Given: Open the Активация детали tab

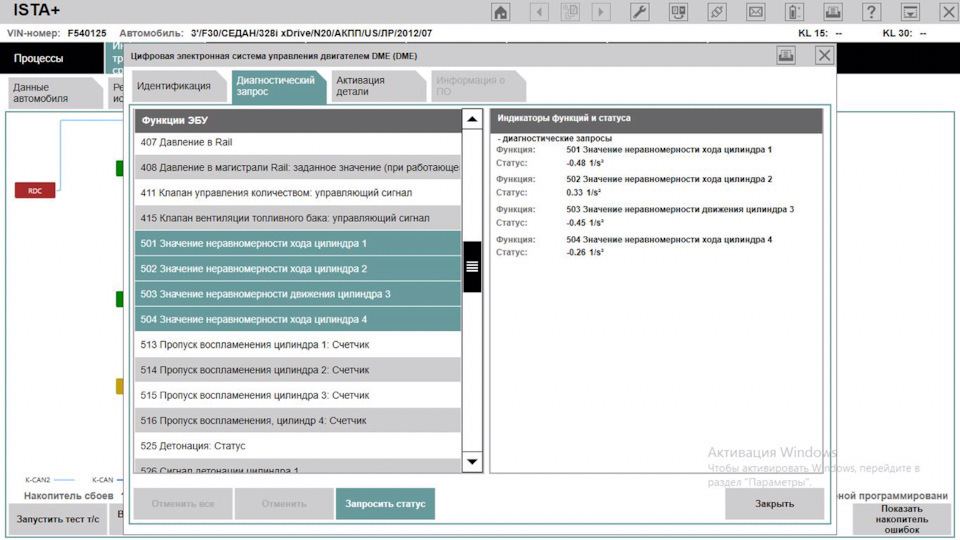Looking at the screenshot, I should (377, 86).
